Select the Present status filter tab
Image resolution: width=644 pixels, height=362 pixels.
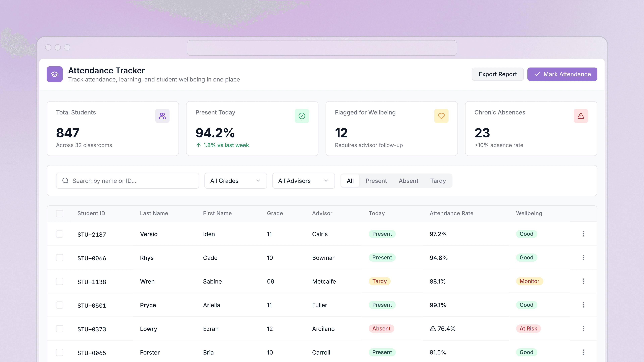point(376,181)
